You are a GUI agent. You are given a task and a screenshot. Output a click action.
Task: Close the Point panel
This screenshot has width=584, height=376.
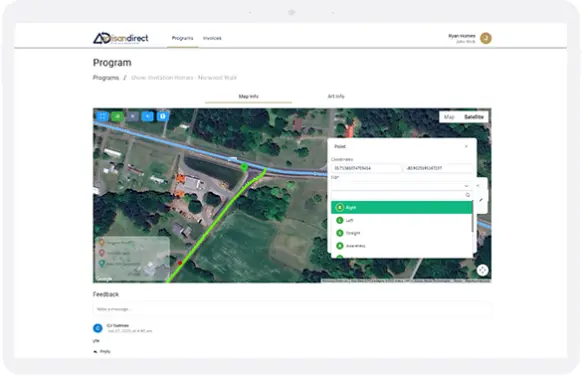tap(466, 146)
